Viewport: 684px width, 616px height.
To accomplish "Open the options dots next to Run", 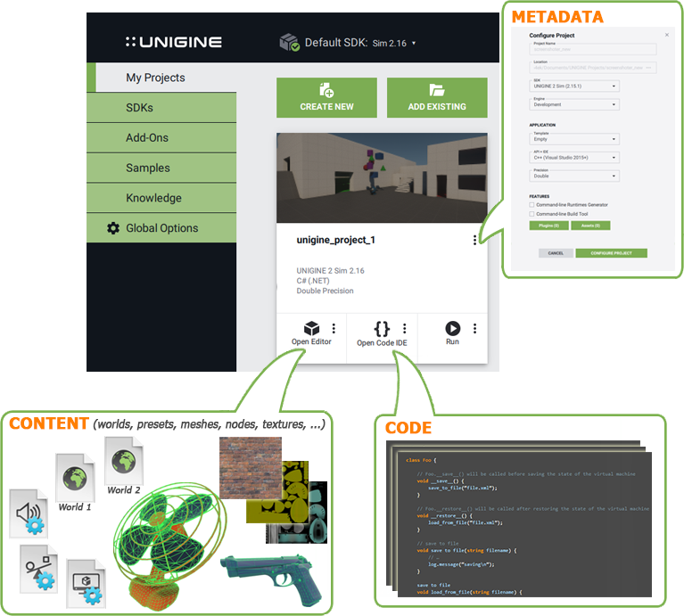I will [474, 328].
